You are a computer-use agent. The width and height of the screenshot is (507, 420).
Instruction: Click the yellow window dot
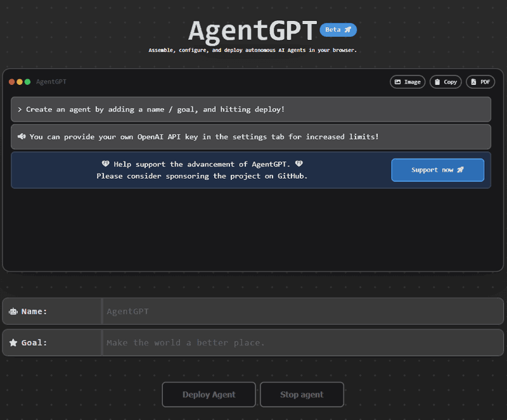(20, 82)
